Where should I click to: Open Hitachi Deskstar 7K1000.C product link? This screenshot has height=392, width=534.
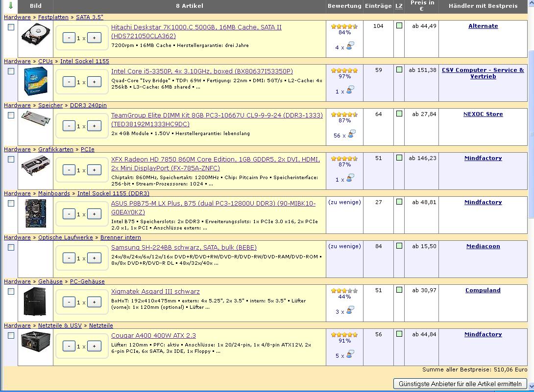tap(196, 31)
